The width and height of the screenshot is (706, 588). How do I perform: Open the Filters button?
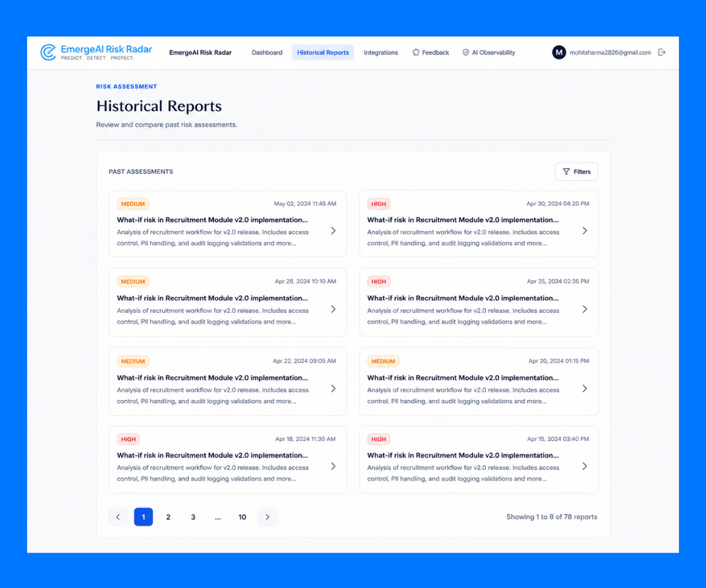point(577,172)
